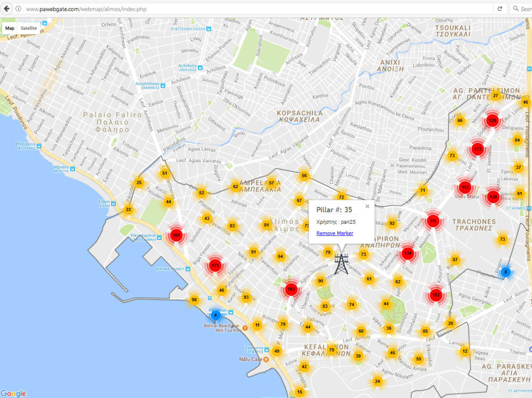The width and height of the screenshot is (532, 398).
Task: Click yellow marker 25
Action: (139, 182)
